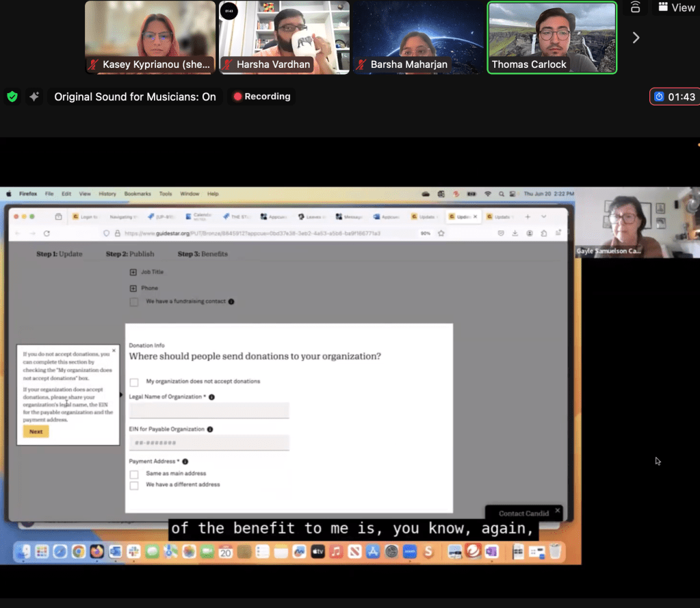700x608 pixels.
Task: Open the Bookmarks menu in Firefox
Action: [x=138, y=194]
